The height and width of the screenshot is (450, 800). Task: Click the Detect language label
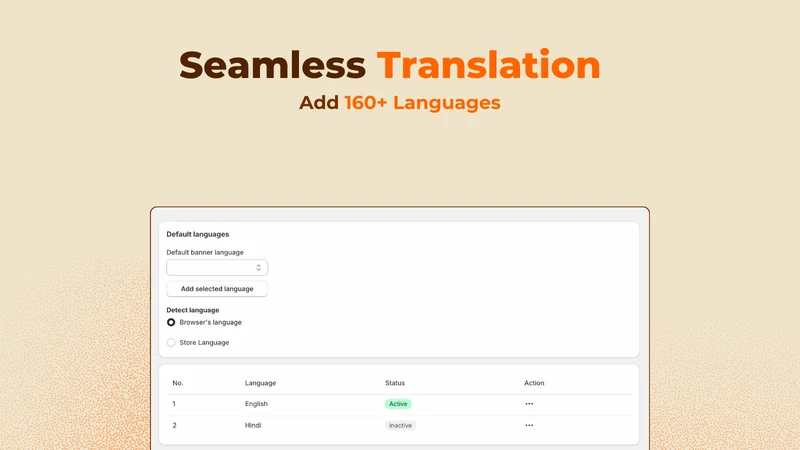[192, 310]
